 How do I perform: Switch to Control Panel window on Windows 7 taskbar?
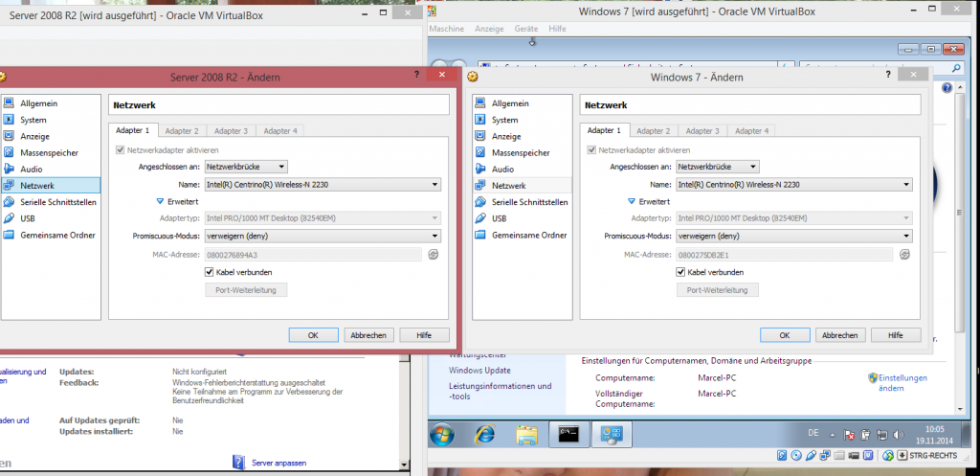[x=612, y=435]
